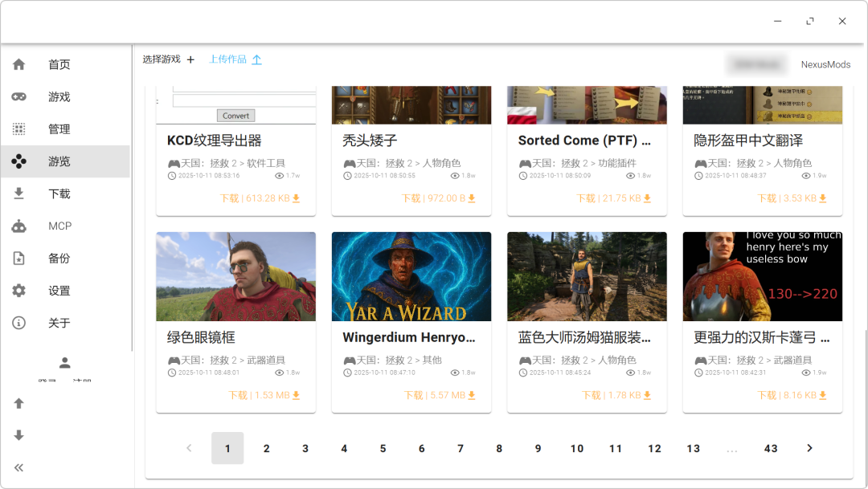This screenshot has height=489, width=868.
Task: Download KCD纹理导出器 613.28 KB
Action: 260,198
